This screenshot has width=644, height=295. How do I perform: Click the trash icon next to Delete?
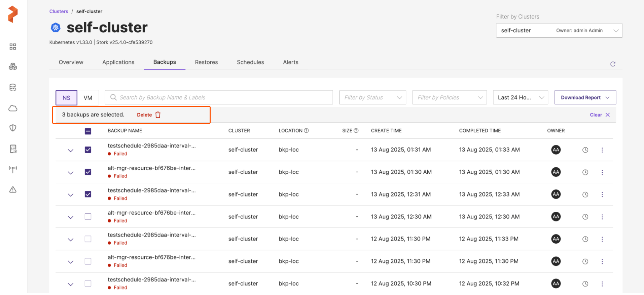click(158, 115)
